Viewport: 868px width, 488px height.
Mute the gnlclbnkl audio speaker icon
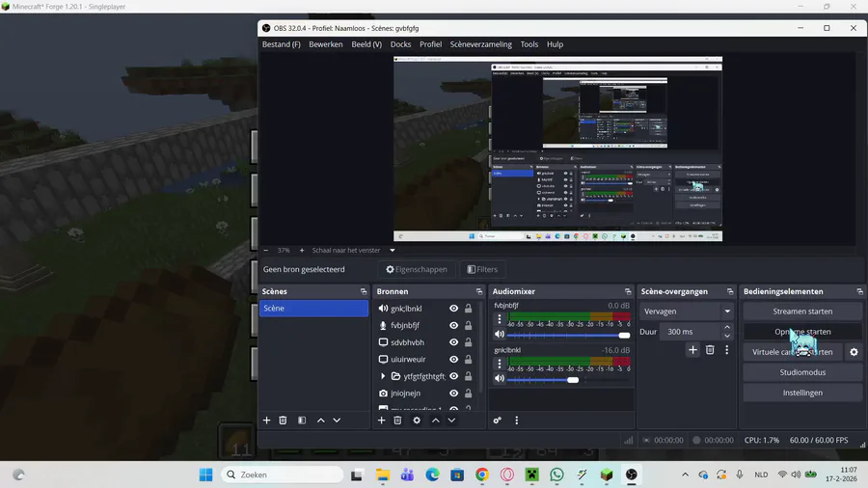tap(500, 378)
